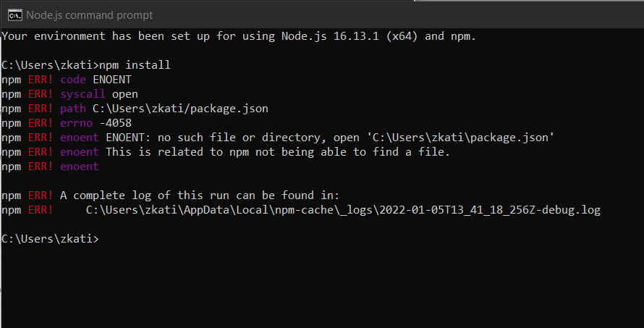The height and width of the screenshot is (328, 644).
Task: Click the Node.js 16.13.1 environment message line
Action: [x=239, y=35]
